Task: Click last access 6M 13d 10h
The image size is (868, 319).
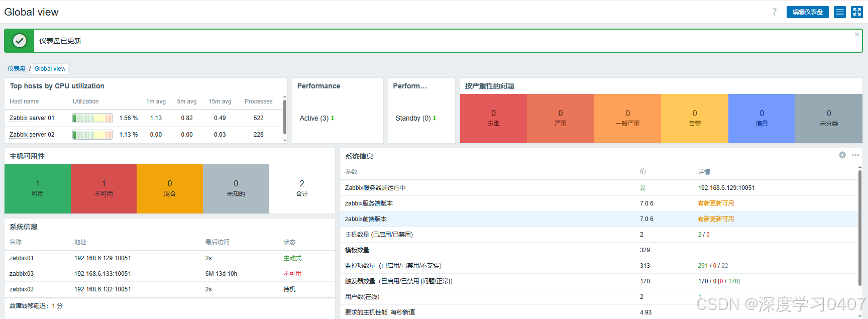Action: pos(221,274)
